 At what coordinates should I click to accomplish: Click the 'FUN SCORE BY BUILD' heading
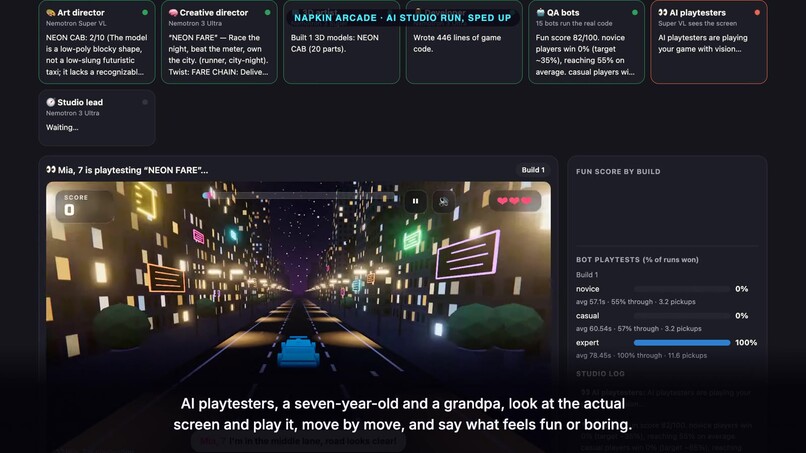point(618,172)
